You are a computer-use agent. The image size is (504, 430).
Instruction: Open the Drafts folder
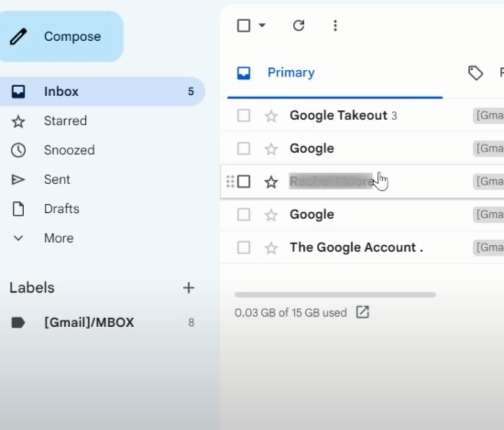click(x=61, y=209)
